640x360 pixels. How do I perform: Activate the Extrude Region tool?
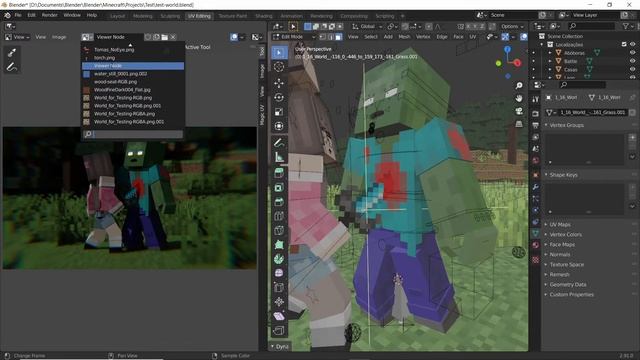279,173
